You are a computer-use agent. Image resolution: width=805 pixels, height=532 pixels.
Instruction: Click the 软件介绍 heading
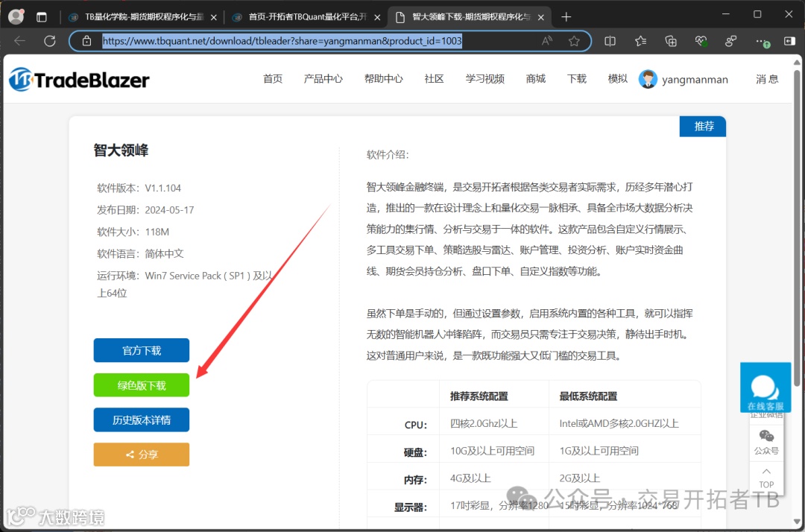[388, 155]
